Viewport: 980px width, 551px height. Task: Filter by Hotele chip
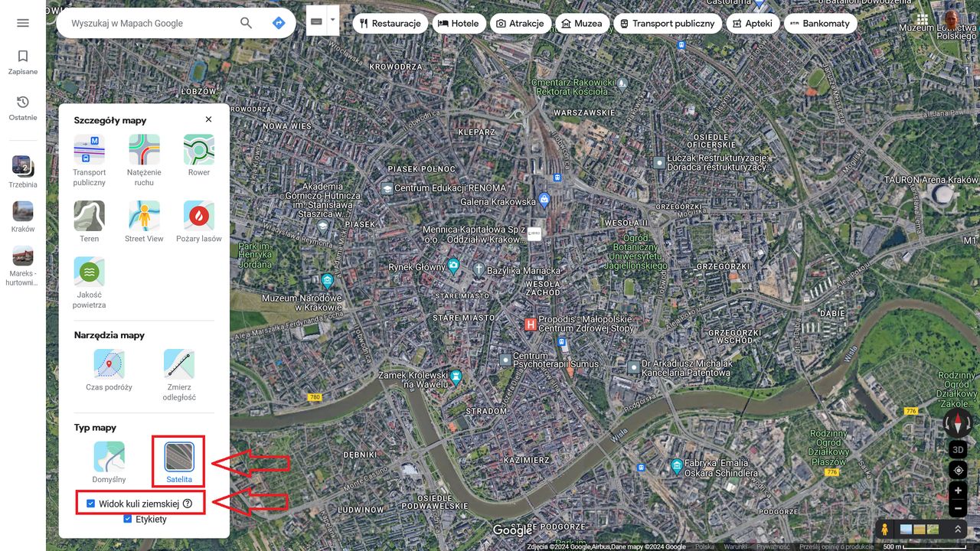[x=458, y=23]
